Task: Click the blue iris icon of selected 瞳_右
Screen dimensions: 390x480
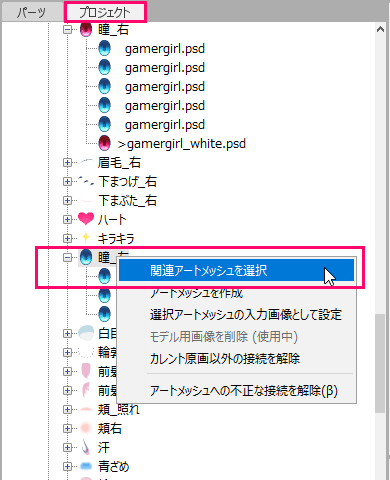Action: [86, 257]
